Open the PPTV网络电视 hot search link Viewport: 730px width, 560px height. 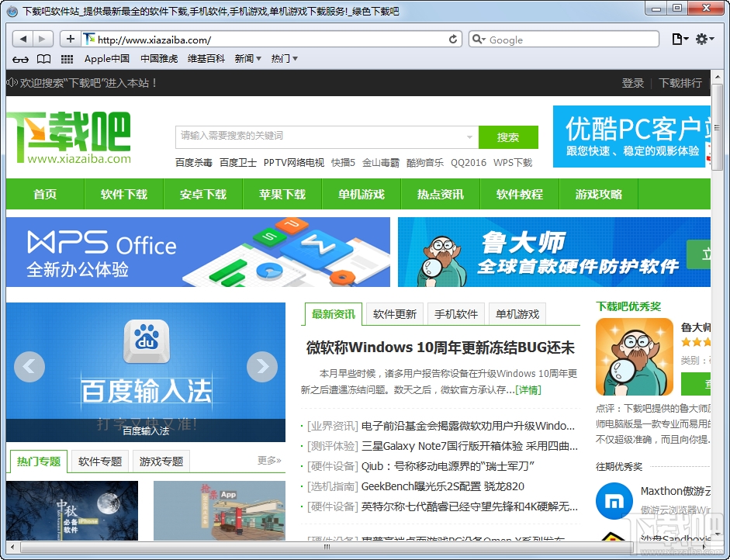coord(294,162)
